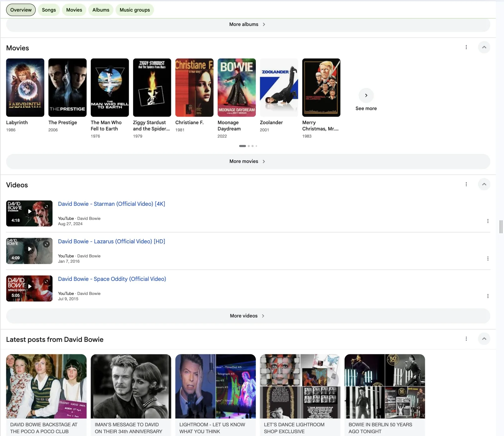Image resolution: width=504 pixels, height=436 pixels.
Task: Open the More movies button
Action: coord(248,161)
